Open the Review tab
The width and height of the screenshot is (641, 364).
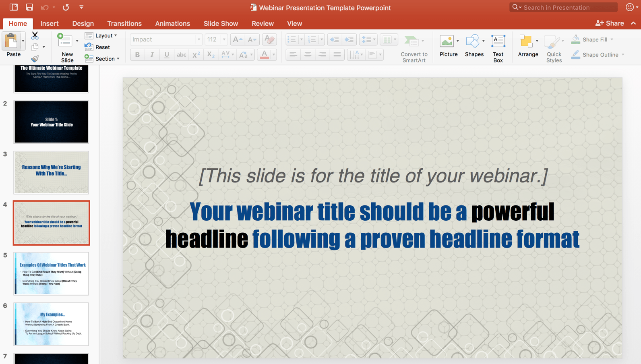263,23
